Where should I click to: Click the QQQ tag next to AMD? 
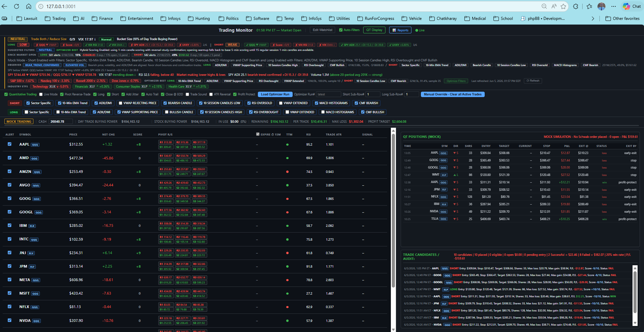[x=34, y=158]
